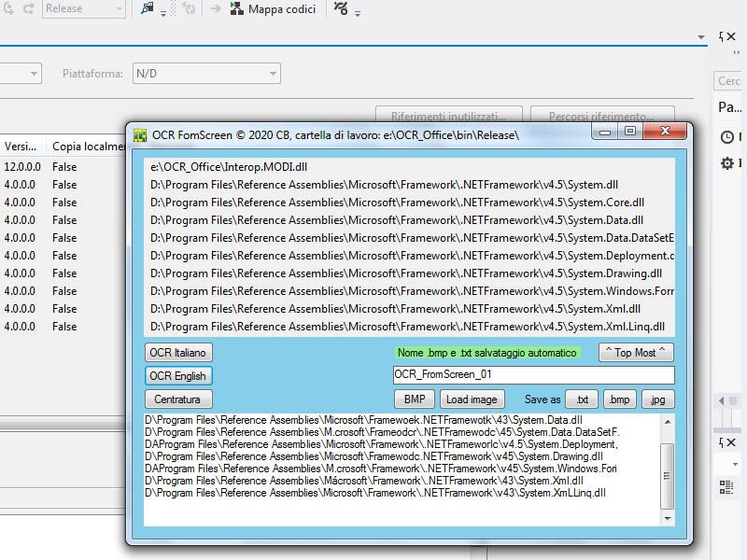Close the upper right docked panel

pyautogui.click(x=731, y=36)
